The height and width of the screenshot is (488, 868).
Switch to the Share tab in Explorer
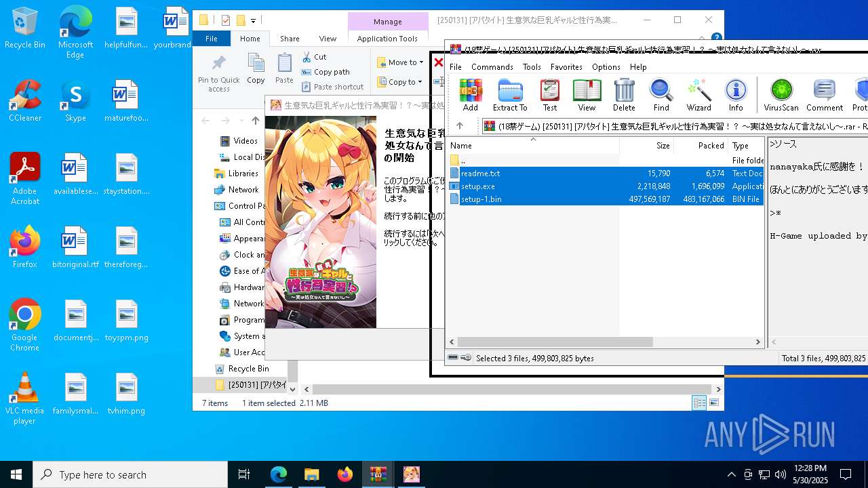[x=290, y=39]
